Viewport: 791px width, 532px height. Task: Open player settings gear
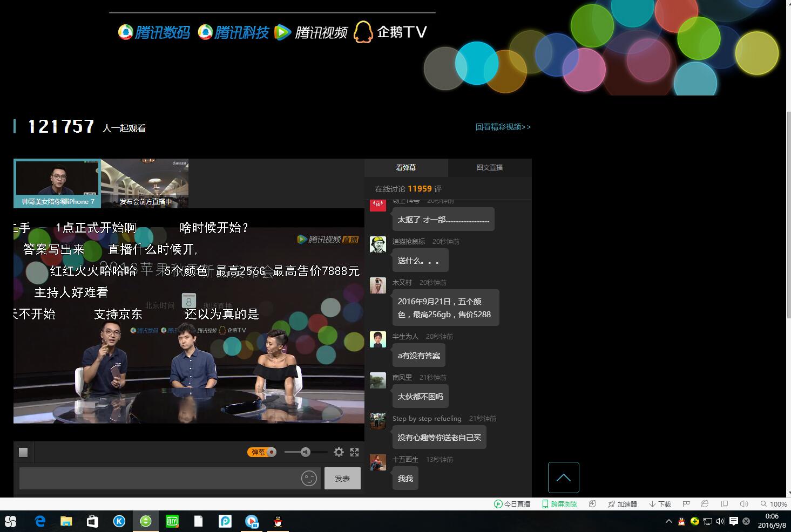[339, 452]
